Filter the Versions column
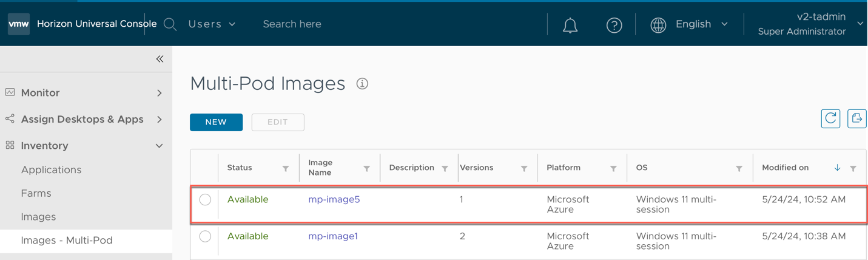Viewport: 868px width, 260px height. click(x=524, y=168)
